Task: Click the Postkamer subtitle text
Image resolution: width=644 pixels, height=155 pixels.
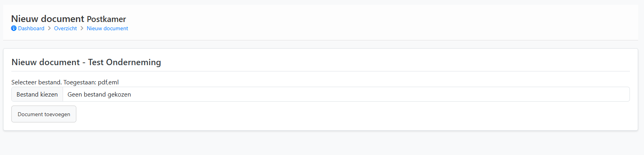Action: pos(106,19)
